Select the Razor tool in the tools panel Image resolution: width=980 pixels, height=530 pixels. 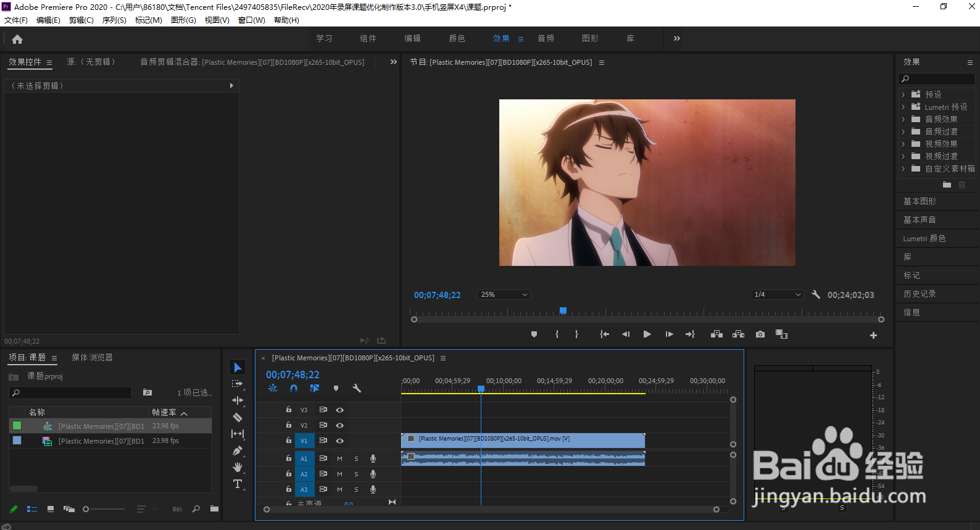(238, 418)
